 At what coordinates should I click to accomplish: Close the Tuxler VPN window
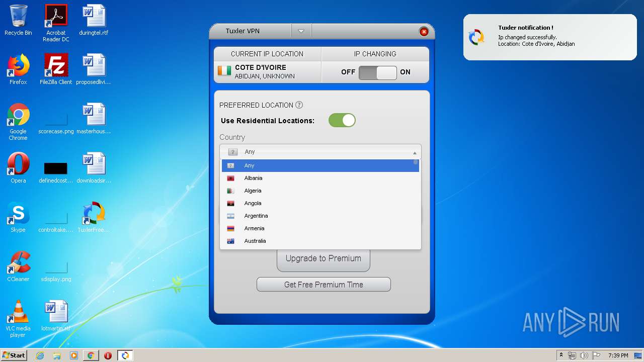[x=424, y=32]
